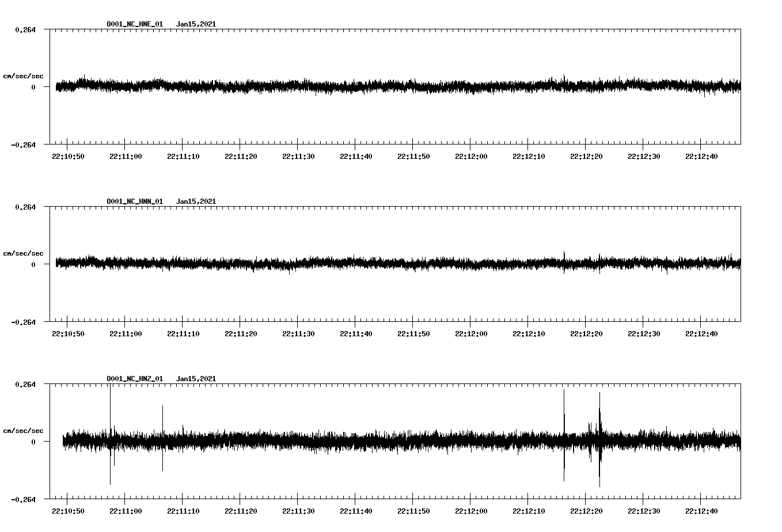Click the cm/sec/sec axis label on HNZ plot
Viewport: 782px width, 532px height.
(23, 430)
